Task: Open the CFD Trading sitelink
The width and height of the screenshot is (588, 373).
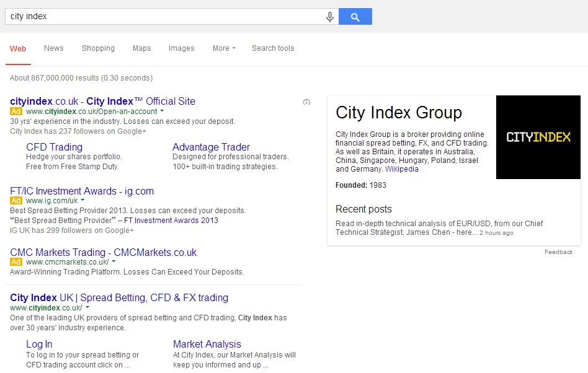Action: [x=55, y=147]
